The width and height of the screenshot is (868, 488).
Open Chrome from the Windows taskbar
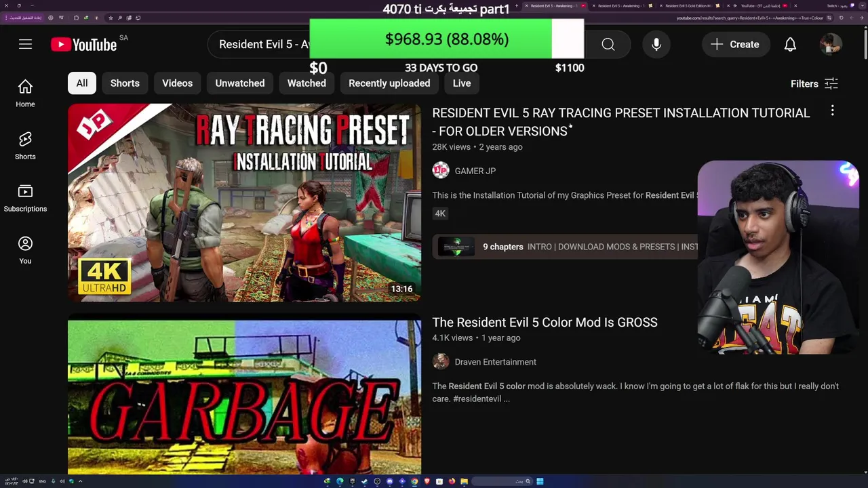tap(414, 481)
